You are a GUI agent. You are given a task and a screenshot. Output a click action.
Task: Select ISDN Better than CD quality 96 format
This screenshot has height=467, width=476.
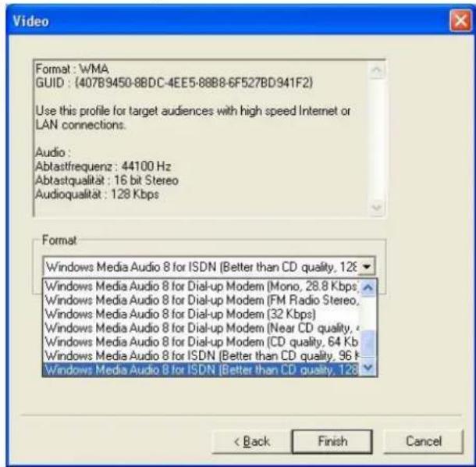tap(201, 356)
